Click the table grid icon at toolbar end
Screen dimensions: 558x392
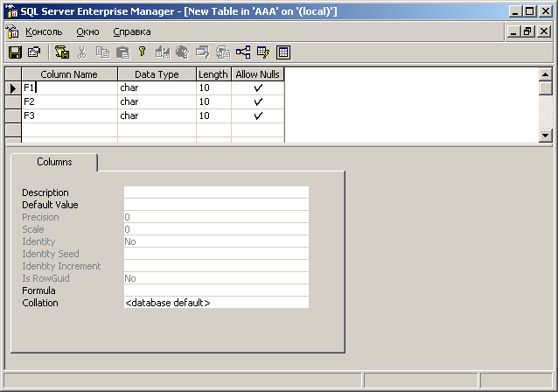(x=283, y=52)
